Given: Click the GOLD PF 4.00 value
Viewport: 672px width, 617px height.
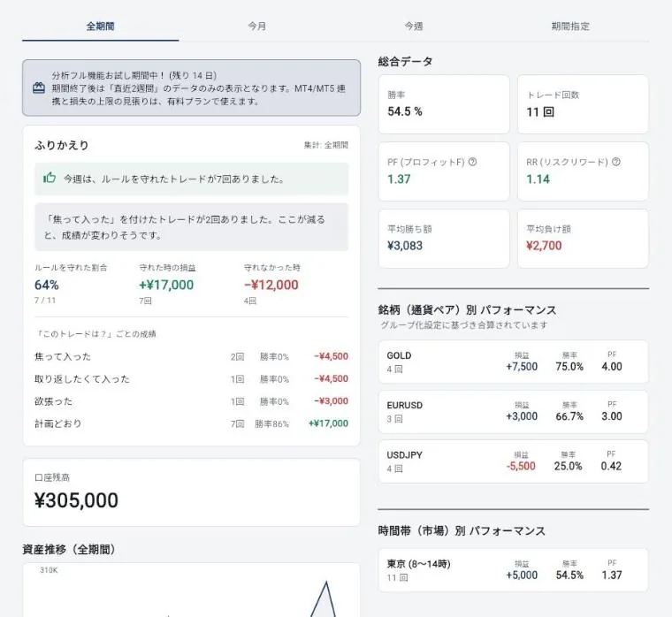Looking at the screenshot, I should click(x=612, y=367).
